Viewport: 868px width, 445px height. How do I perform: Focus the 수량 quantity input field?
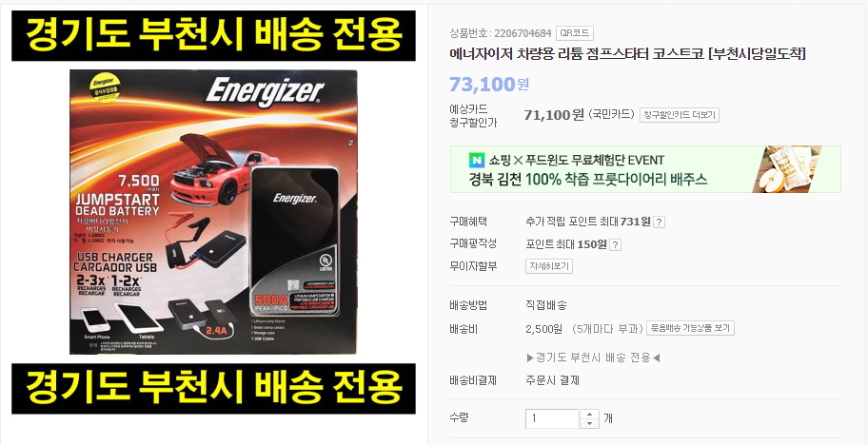pos(552,418)
